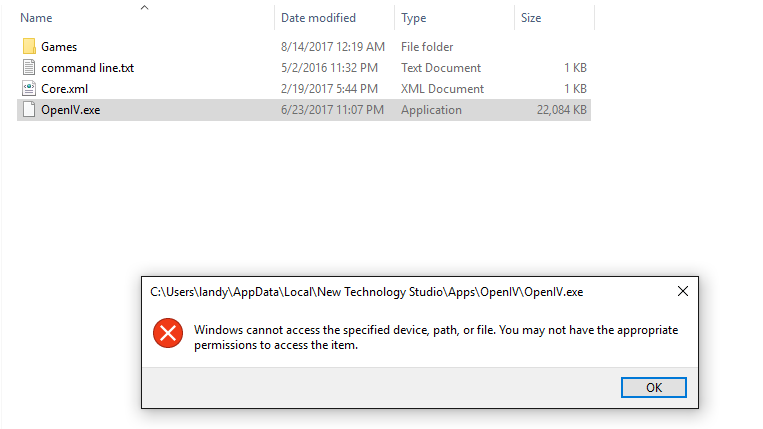Sort by Type column header

click(x=414, y=18)
